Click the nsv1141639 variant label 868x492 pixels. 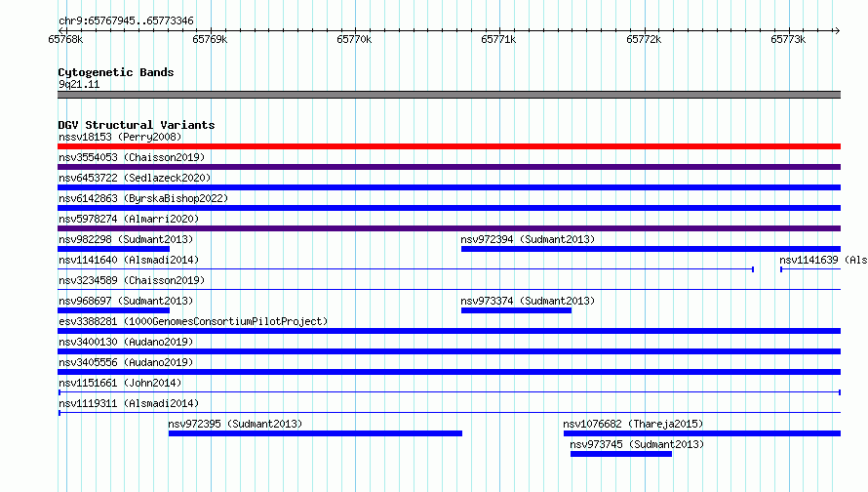(823, 260)
